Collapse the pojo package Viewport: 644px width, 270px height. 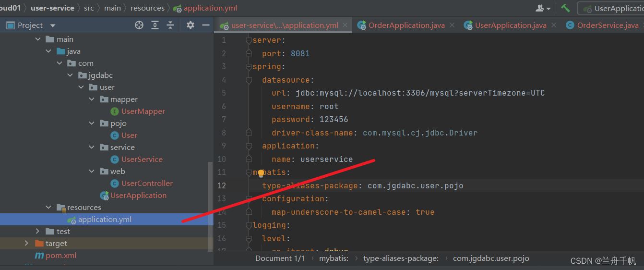click(x=92, y=123)
